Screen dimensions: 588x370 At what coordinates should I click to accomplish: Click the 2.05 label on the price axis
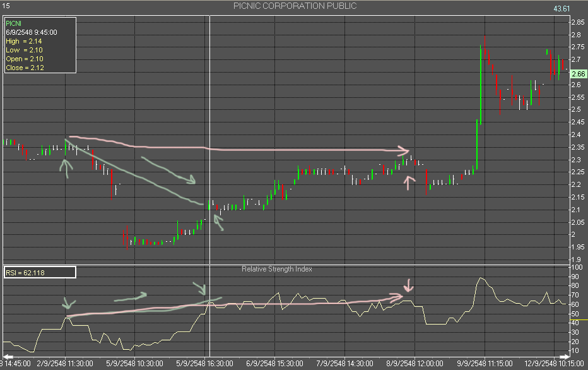pyautogui.click(x=578, y=222)
